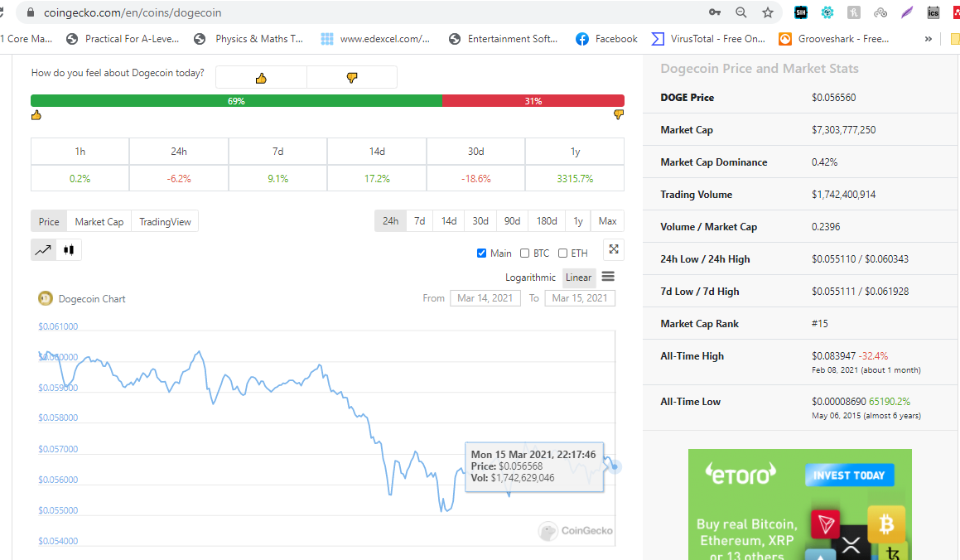Click the address bar URL field
Image resolution: width=960 pixels, height=560 pixels.
331,12
